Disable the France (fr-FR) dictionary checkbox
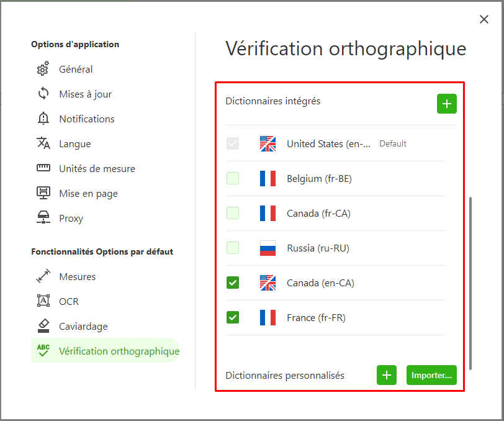Viewport: 504px width, 421px height. pyautogui.click(x=233, y=317)
